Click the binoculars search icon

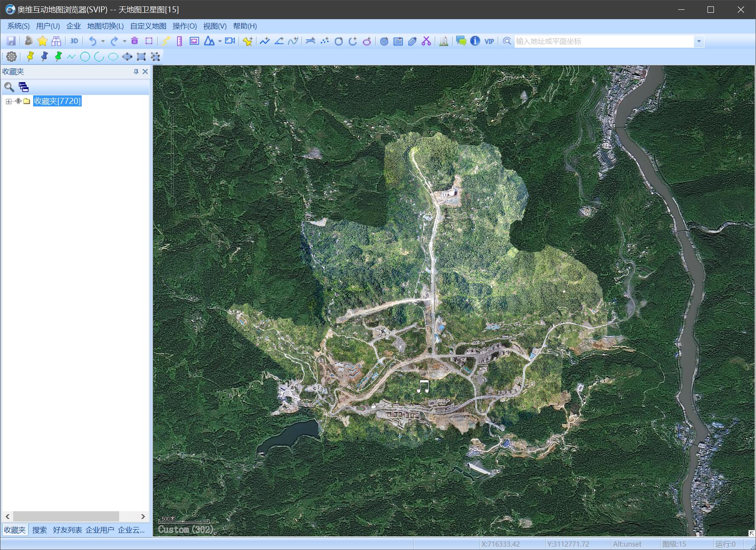click(56, 41)
